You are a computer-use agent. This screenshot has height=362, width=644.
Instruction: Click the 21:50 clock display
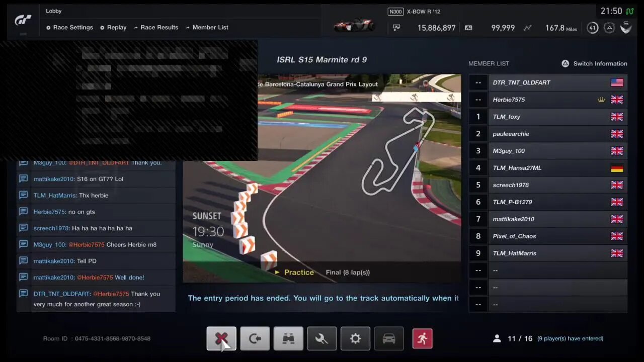[611, 11]
